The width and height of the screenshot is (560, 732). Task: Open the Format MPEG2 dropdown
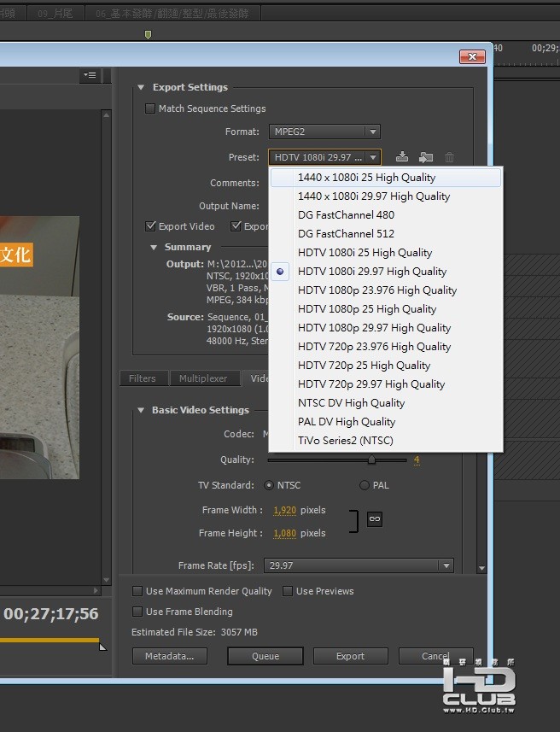324,132
